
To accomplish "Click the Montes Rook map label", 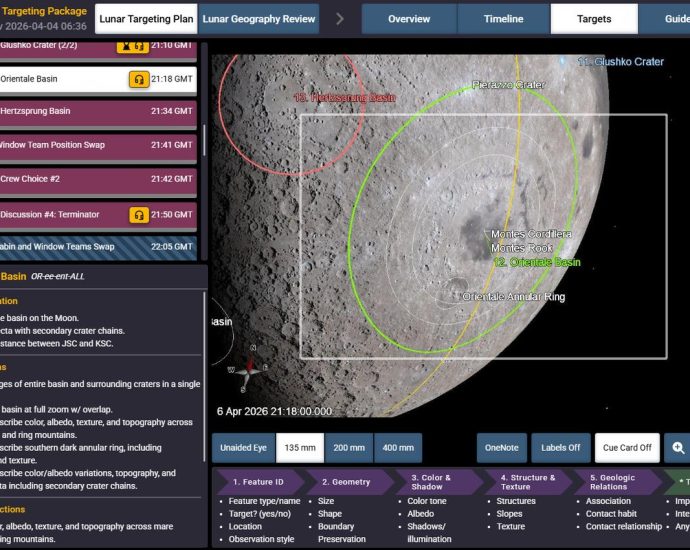I will tap(521, 248).
